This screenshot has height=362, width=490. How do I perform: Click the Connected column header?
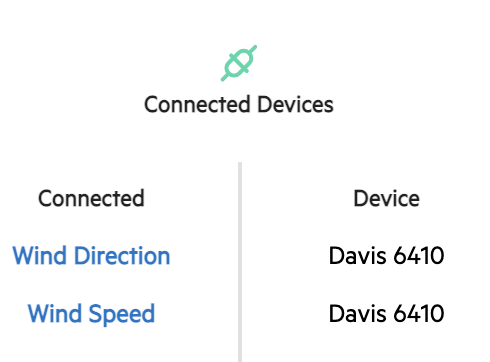click(91, 198)
